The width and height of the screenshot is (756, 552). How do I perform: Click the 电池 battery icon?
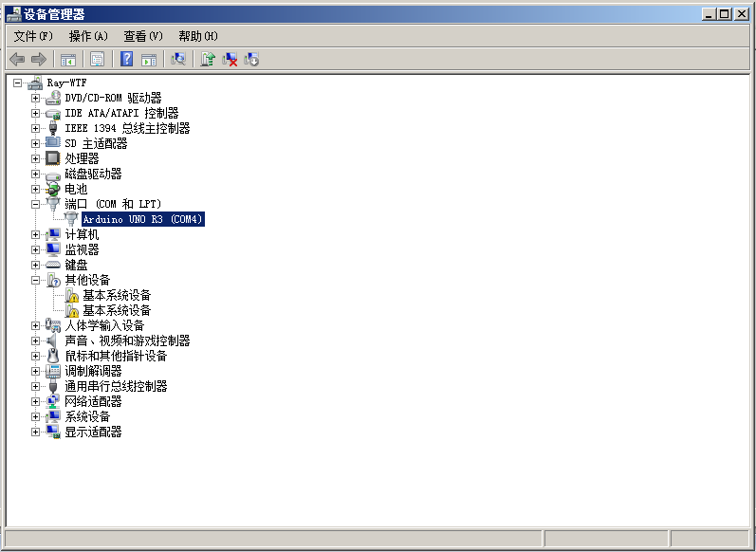[53, 189]
